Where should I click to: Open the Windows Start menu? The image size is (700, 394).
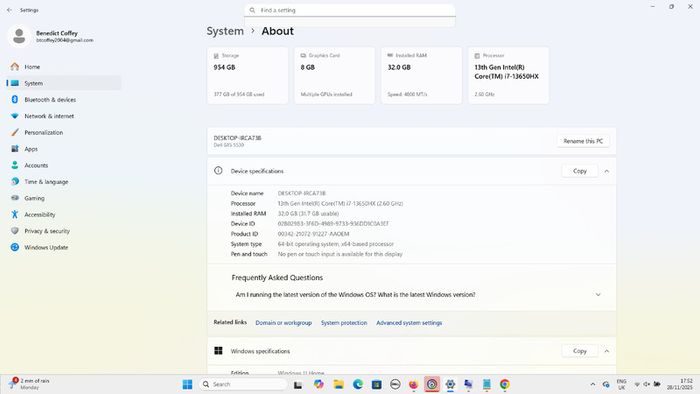[x=188, y=384]
